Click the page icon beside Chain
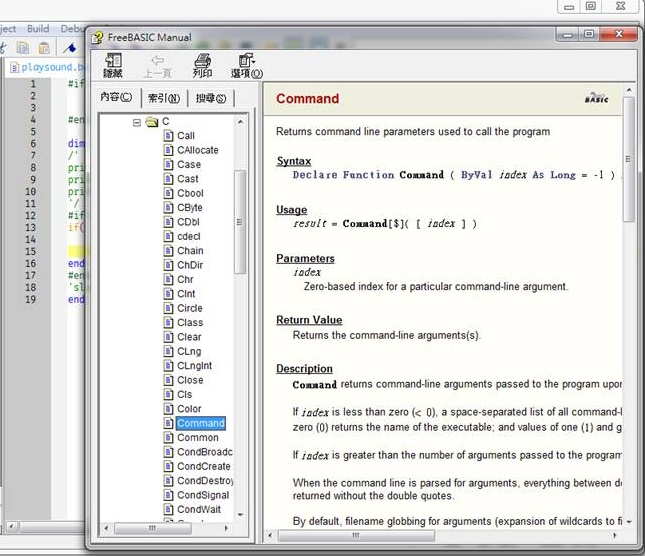 168,251
